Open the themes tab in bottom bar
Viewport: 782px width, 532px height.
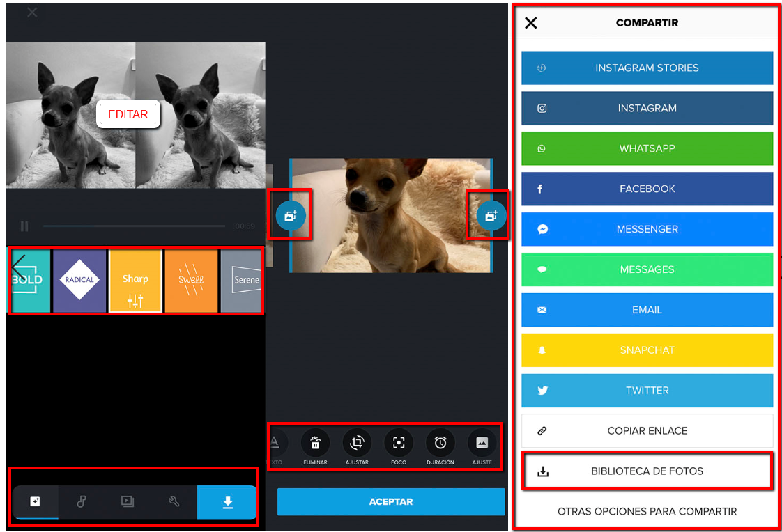tap(36, 502)
